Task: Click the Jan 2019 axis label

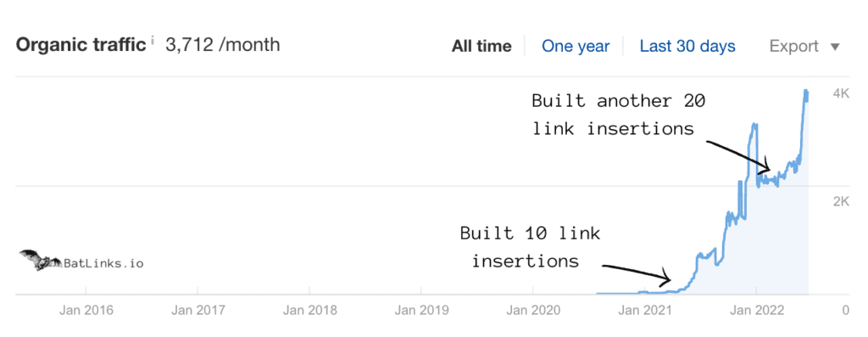Action: (x=421, y=311)
